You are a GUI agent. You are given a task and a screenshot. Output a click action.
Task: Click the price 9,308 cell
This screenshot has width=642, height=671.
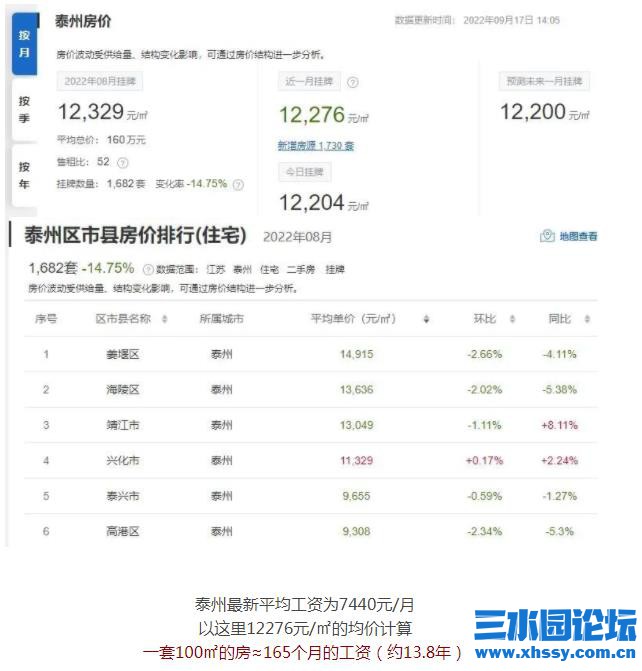tap(357, 532)
